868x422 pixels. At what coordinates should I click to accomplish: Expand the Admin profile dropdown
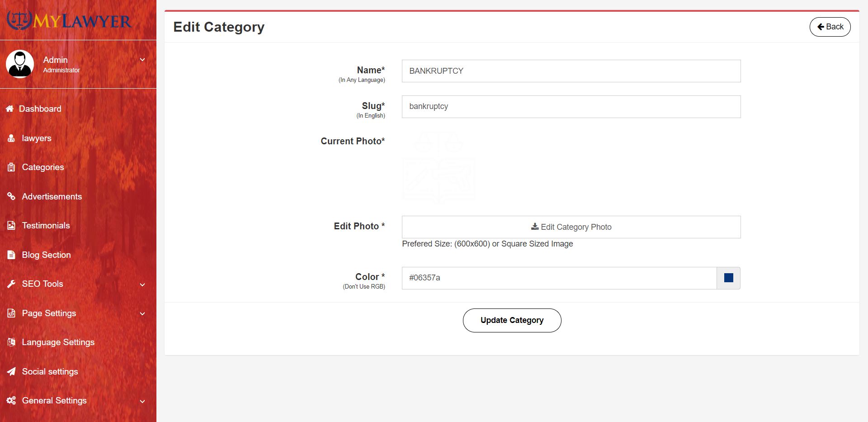tap(142, 60)
